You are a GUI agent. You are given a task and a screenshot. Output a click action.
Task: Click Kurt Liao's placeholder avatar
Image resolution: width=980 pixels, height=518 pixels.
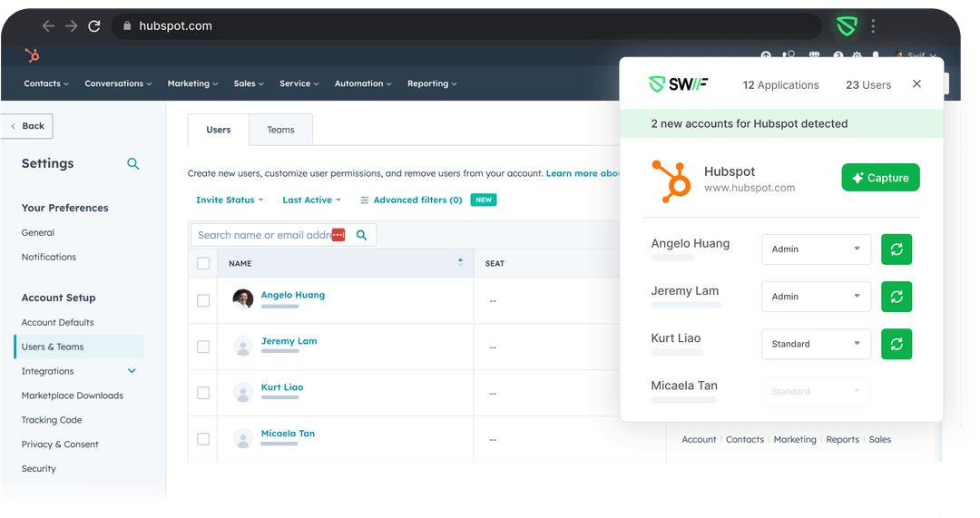pos(243,392)
